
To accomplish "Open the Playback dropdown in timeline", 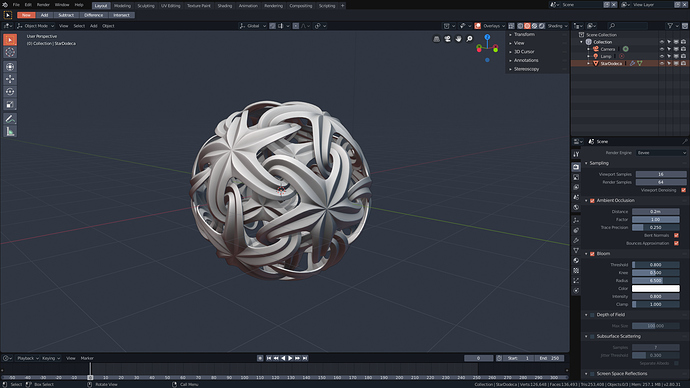I will 28,358.
